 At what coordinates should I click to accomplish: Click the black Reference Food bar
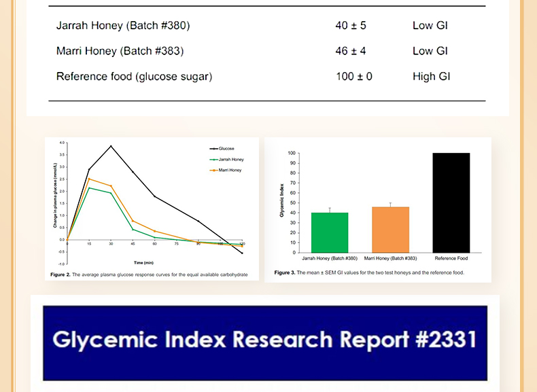[x=451, y=202]
